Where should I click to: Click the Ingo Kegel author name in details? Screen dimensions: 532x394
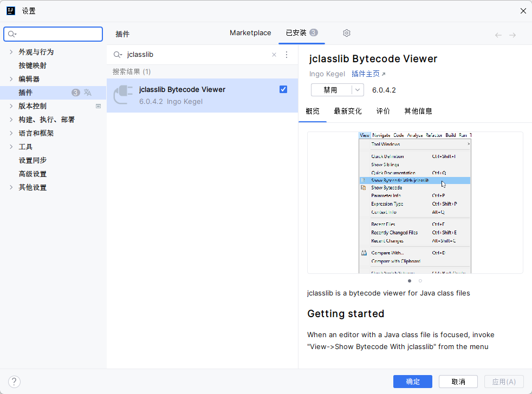pyautogui.click(x=327, y=74)
